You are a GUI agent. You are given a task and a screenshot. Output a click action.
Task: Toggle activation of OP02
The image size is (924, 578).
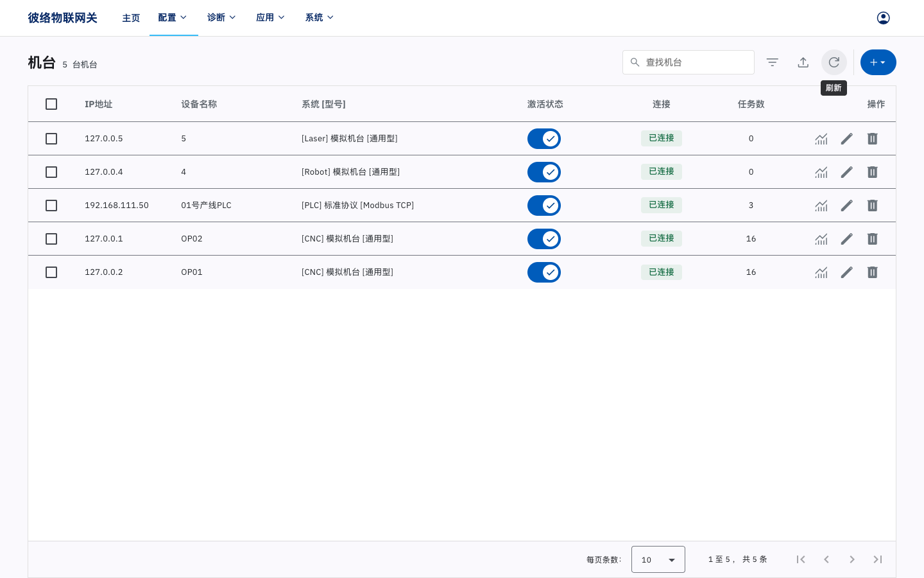click(544, 239)
